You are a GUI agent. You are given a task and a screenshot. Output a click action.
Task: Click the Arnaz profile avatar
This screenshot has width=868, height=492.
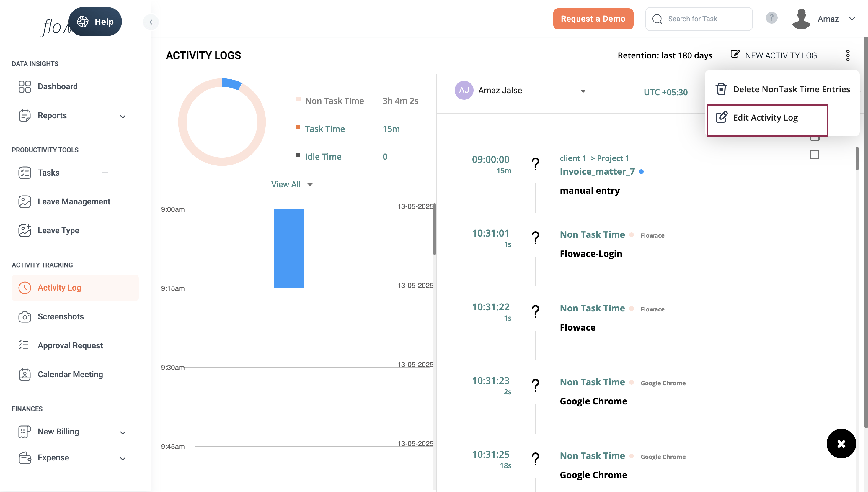[x=801, y=19]
